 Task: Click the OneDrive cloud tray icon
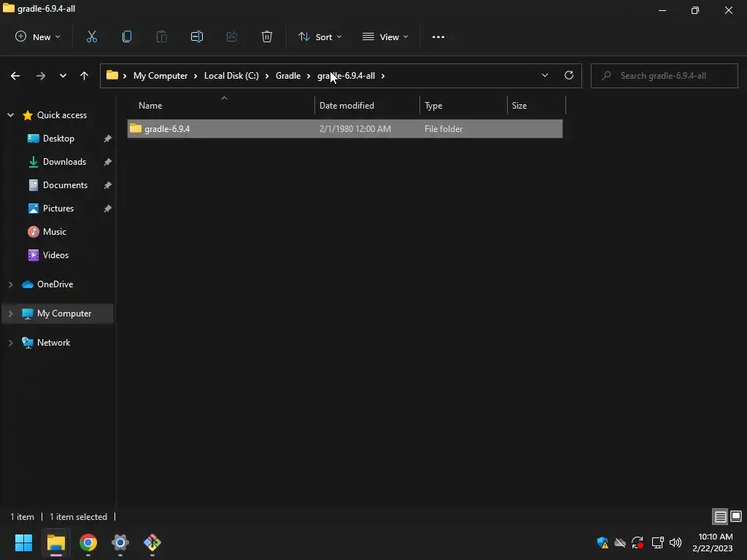620,542
